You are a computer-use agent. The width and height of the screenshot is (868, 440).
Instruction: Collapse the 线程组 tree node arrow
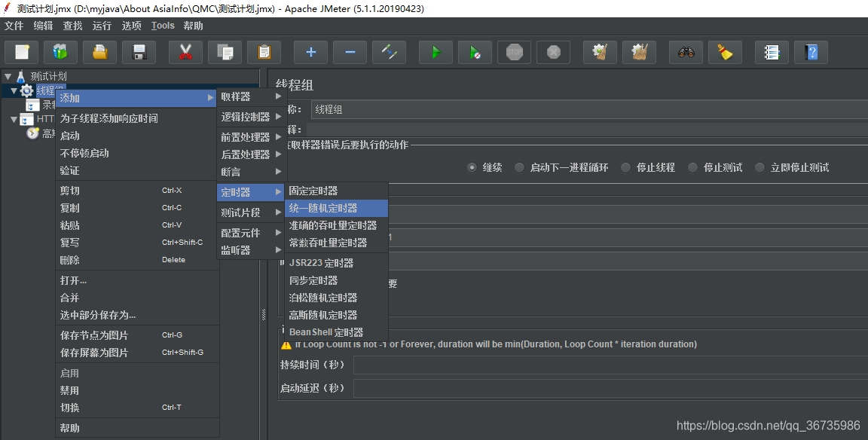coord(14,90)
